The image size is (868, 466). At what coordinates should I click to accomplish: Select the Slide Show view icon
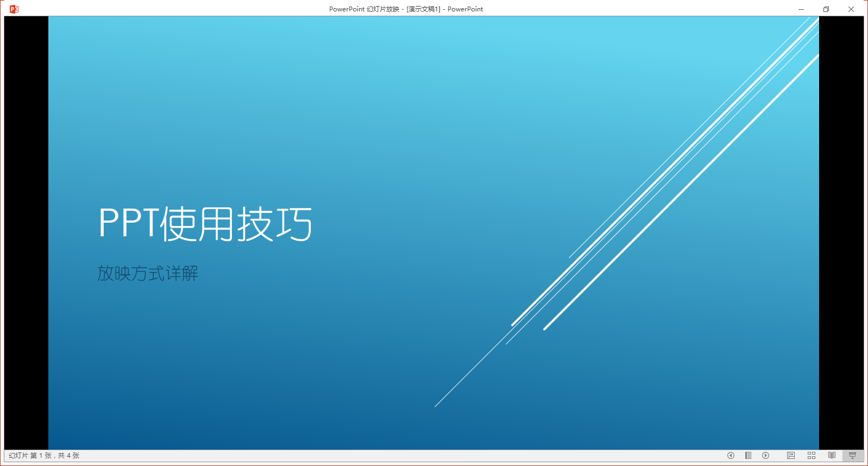(x=852, y=456)
